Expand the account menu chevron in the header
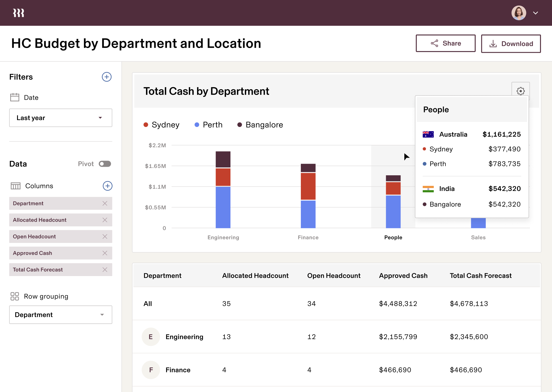552x392 pixels. pos(535,13)
